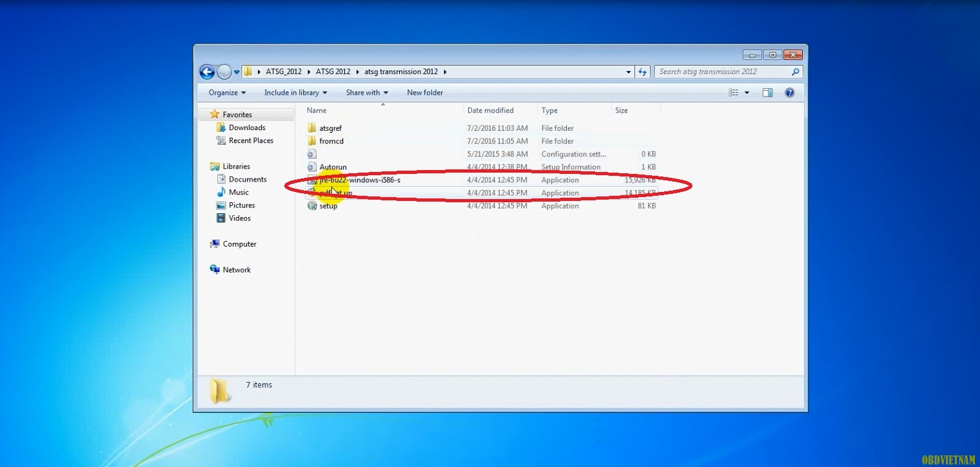Click the Favorites star icon
Screen dimensions: 980x467
pos(215,114)
